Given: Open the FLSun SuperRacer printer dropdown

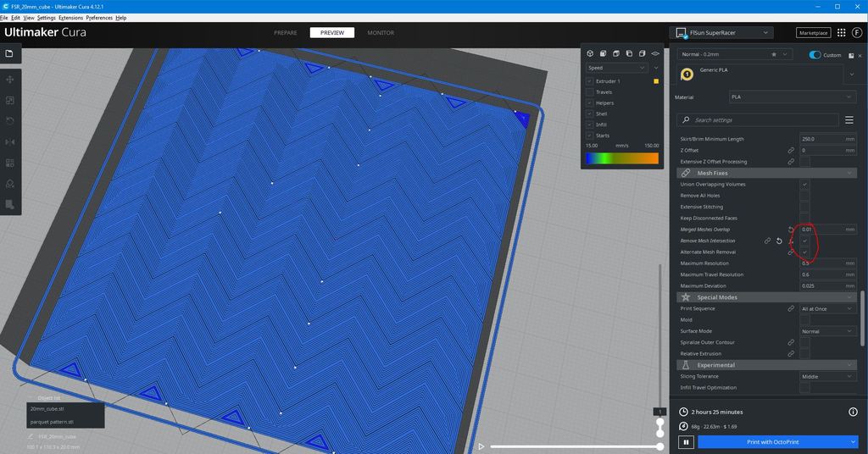Looking at the screenshot, I should (x=721, y=33).
